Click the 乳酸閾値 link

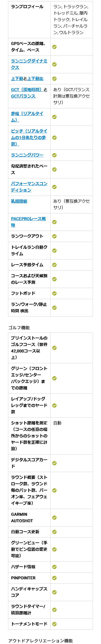(x=19, y=201)
